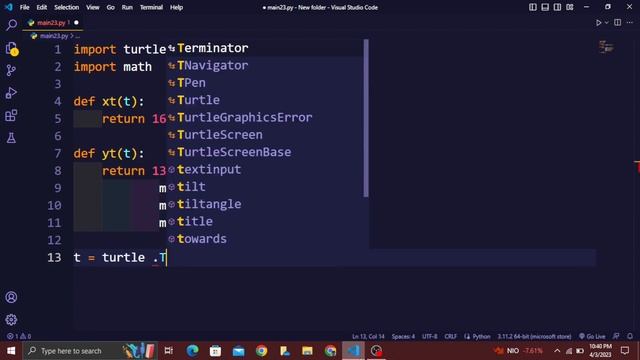640x360 pixels.
Task: Change file encoding UTF-8
Action: (x=430, y=336)
